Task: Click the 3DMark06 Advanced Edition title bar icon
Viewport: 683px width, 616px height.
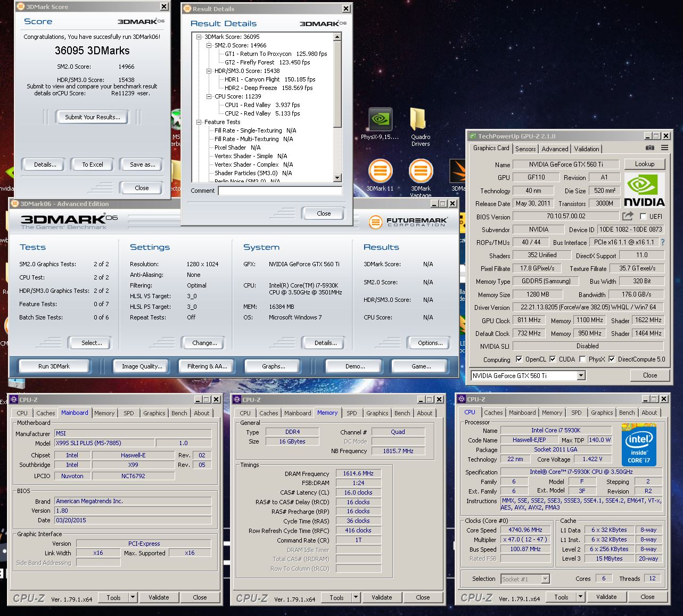Action: point(14,204)
